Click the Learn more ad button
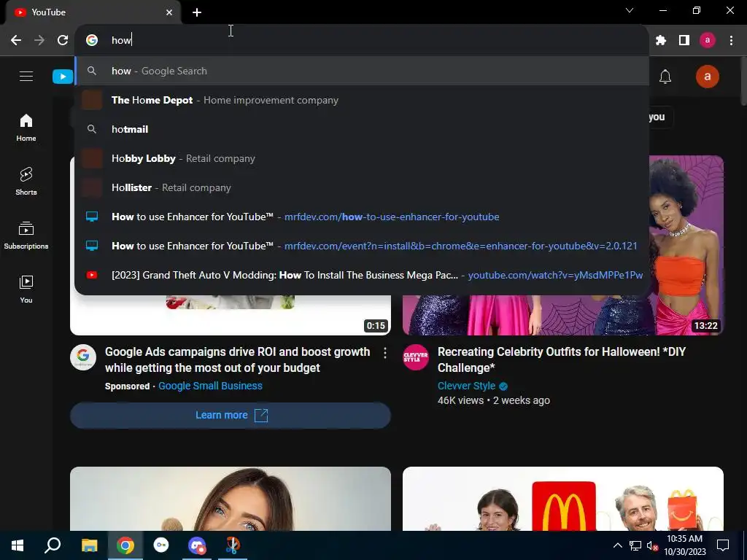Image resolution: width=747 pixels, height=560 pixels. [231, 415]
